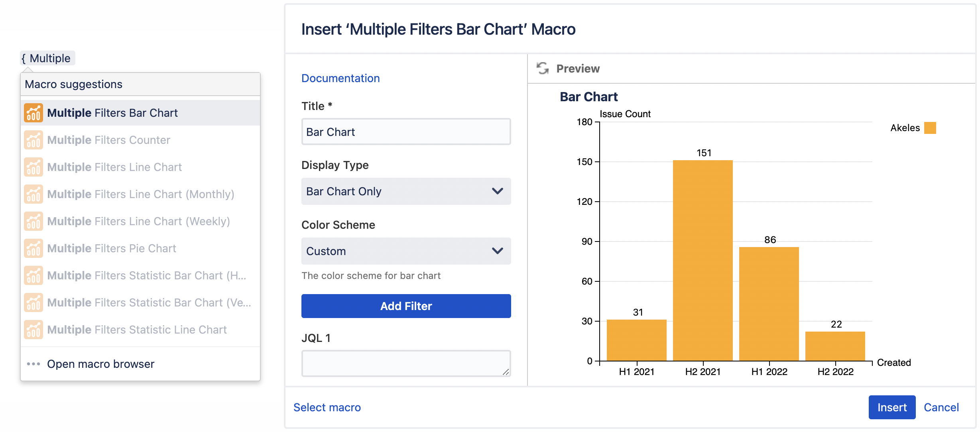Open the Color Scheme dropdown
The width and height of the screenshot is (980, 432).
[x=405, y=251]
